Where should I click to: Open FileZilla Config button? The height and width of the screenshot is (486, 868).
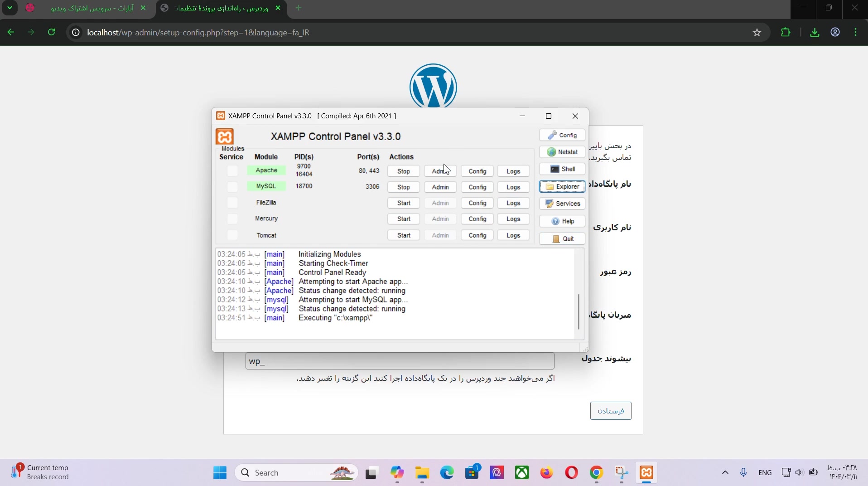click(x=477, y=203)
